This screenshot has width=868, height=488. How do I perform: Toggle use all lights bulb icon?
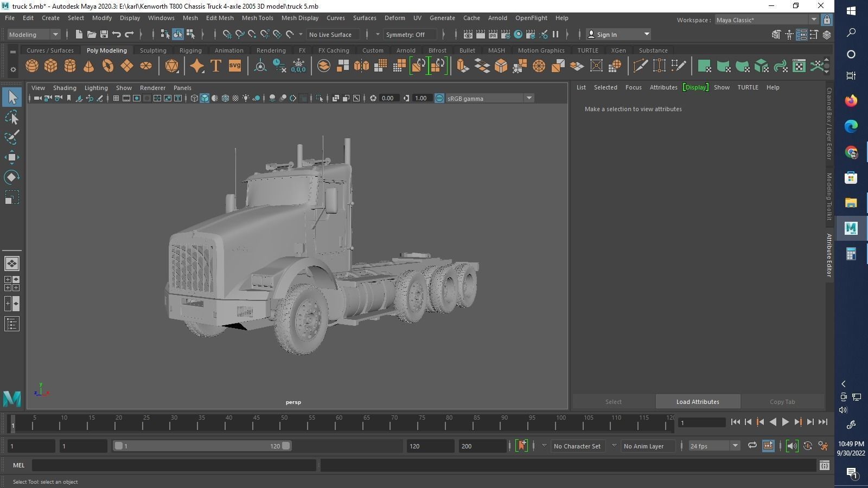246,98
